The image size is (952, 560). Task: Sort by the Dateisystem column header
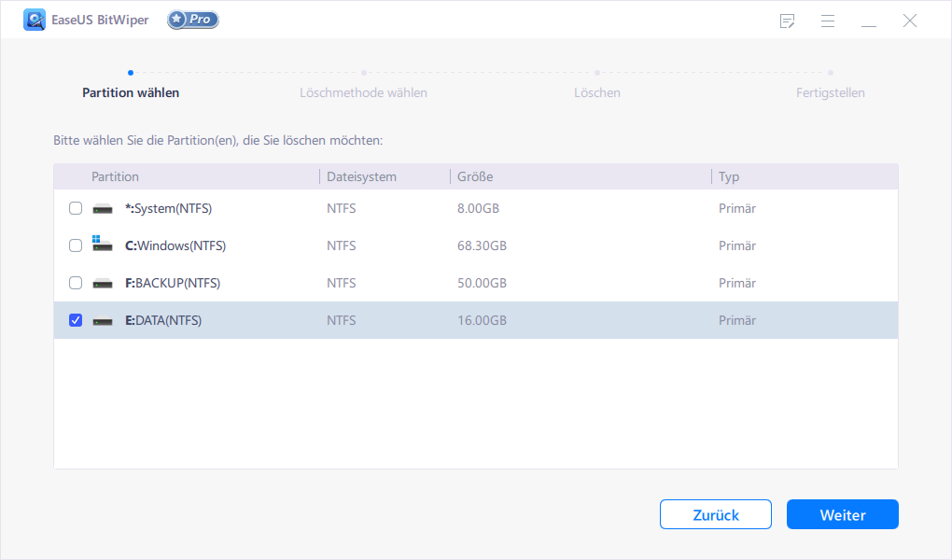[361, 176]
